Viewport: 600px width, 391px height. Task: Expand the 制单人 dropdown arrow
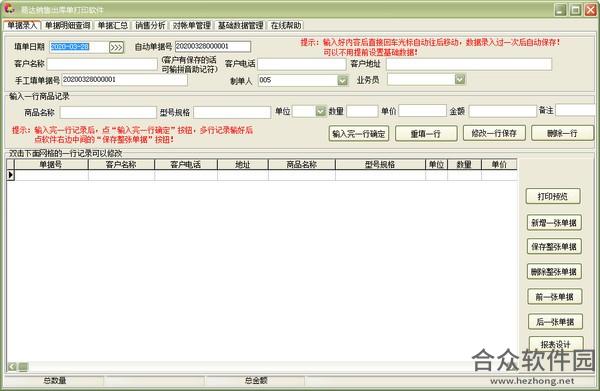tap(342, 80)
